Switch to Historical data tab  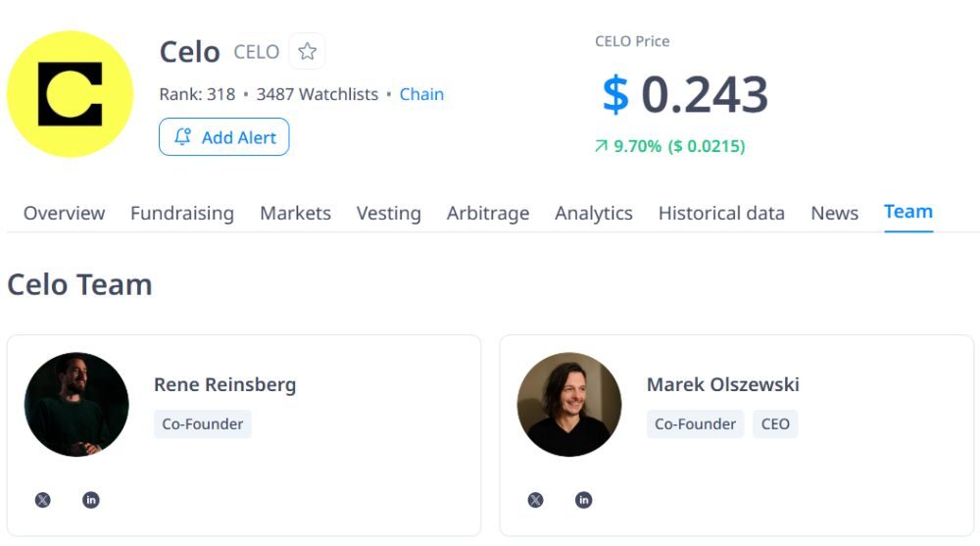click(721, 213)
